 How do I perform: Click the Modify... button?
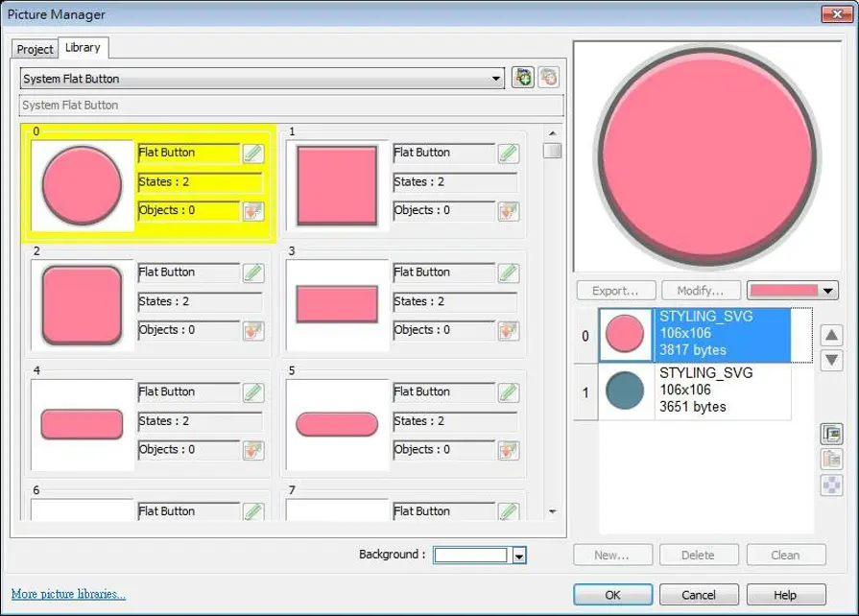[x=701, y=291]
